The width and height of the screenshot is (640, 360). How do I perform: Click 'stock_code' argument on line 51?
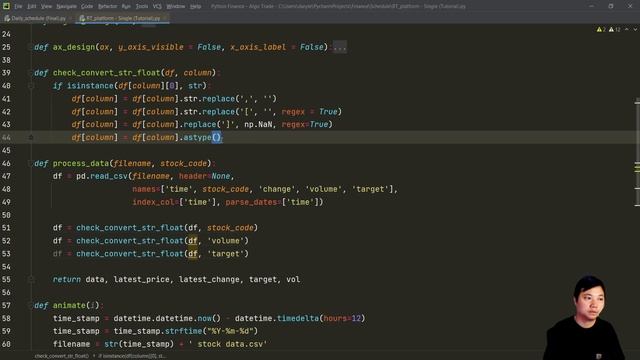point(230,228)
